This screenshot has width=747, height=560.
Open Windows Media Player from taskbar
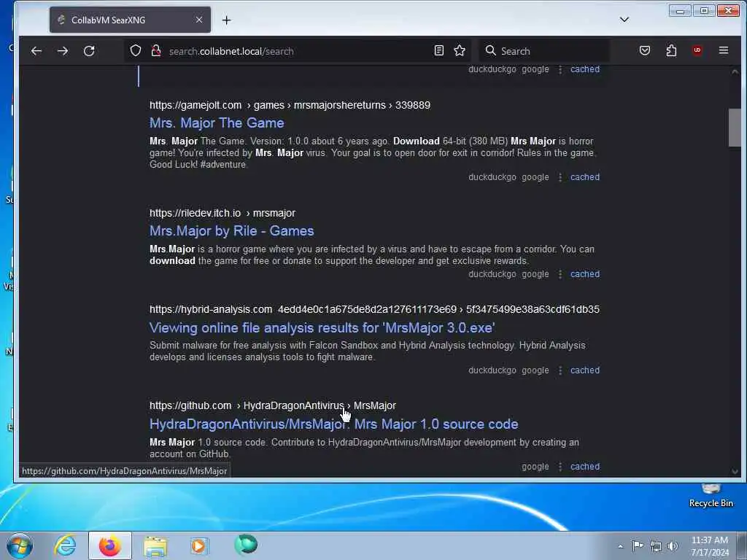[x=199, y=545]
